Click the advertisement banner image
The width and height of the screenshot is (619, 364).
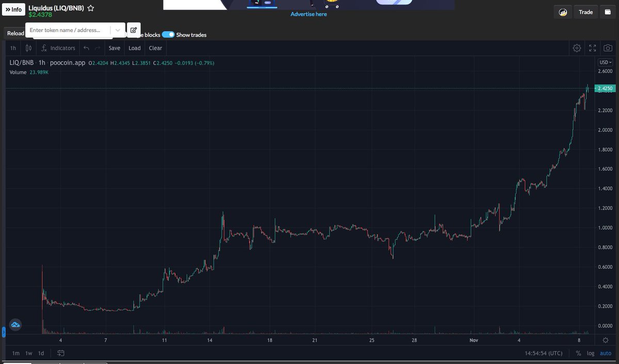(308, 5)
